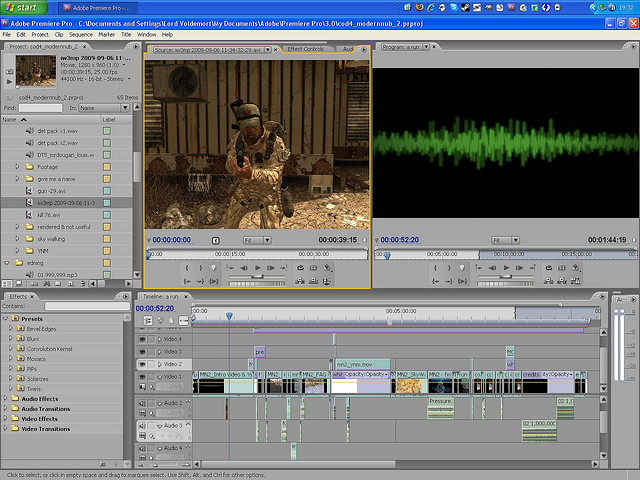Collapse the 'edning' bin
The width and height of the screenshot is (640, 480).
pos(7,263)
